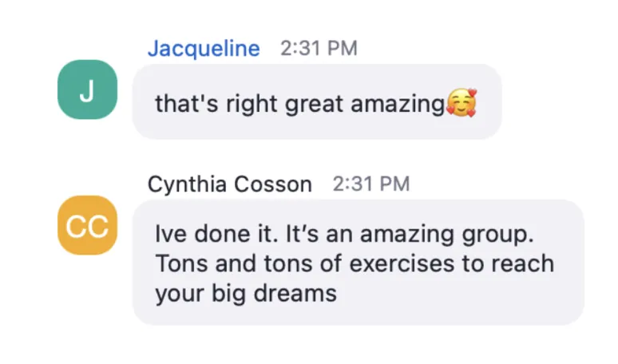Image resolution: width=618 pixels, height=364 pixels.
Task: Select Cynthia Cosson's message bubble
Action: pyautogui.click(x=359, y=263)
